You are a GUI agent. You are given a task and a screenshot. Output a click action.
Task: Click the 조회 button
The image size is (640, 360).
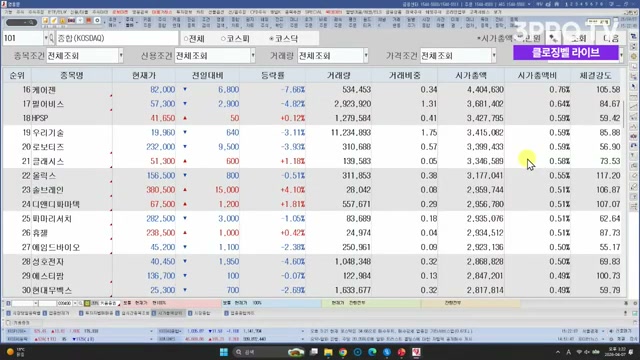(578, 38)
